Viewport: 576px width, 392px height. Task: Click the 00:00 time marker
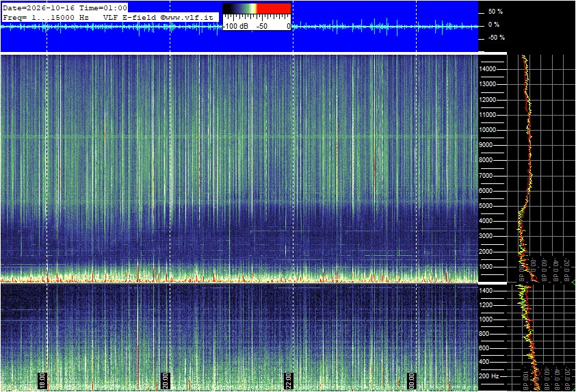[x=411, y=380]
